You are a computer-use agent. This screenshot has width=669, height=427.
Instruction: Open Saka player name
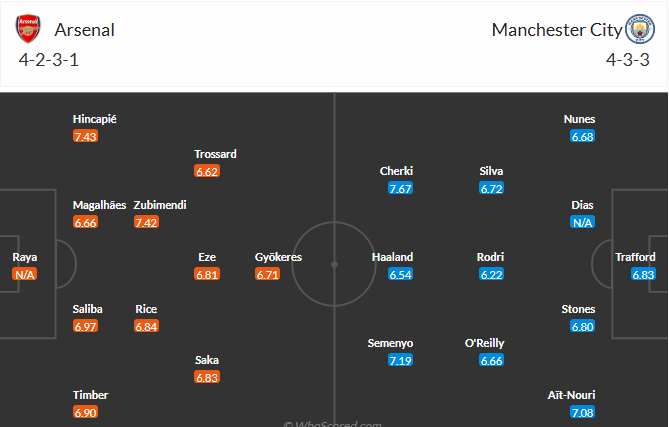click(208, 360)
